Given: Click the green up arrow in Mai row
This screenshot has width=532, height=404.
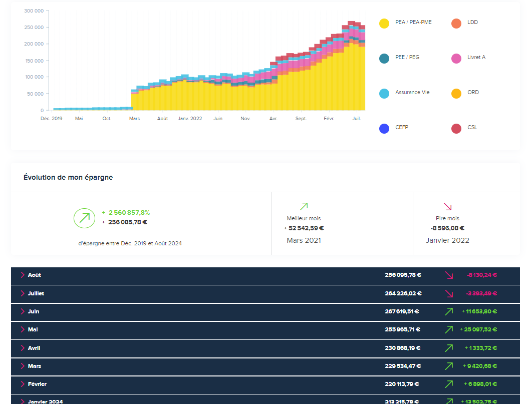Looking at the screenshot, I should click(449, 329).
